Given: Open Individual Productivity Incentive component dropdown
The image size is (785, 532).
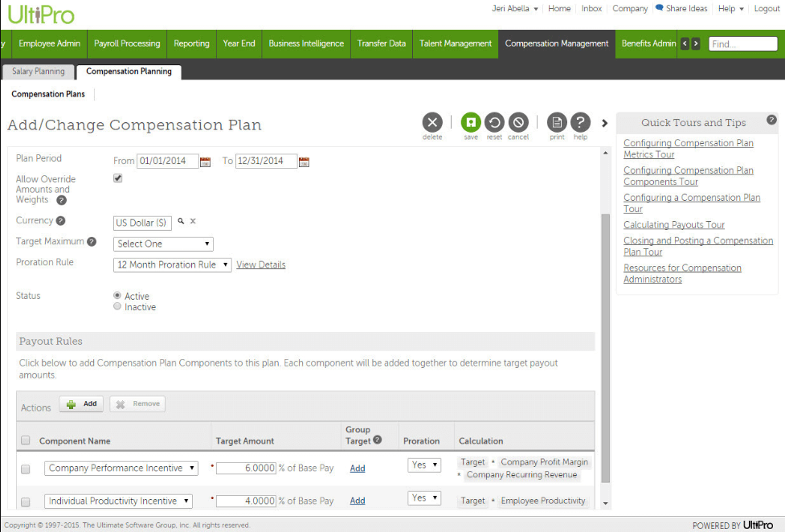Looking at the screenshot, I should (118, 501).
